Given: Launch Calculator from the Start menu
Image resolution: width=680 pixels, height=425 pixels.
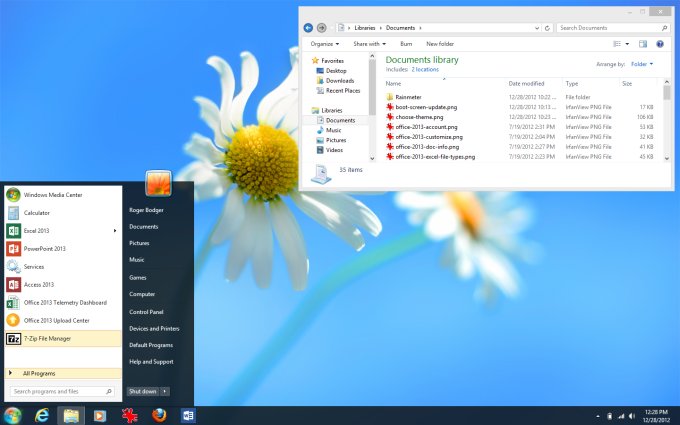Looking at the screenshot, I should tap(63, 213).
